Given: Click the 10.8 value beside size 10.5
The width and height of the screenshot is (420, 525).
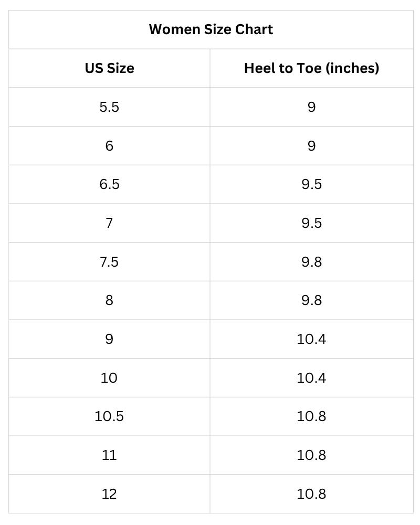Looking at the screenshot, I should click(x=311, y=416).
